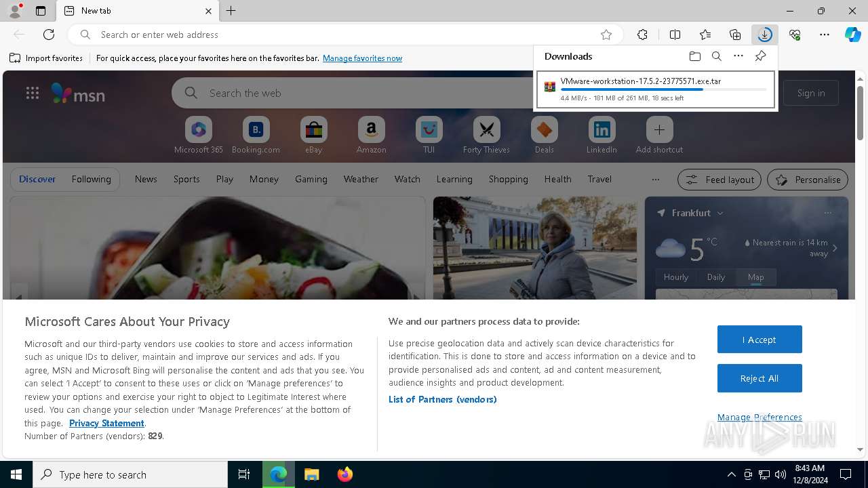Add this page to favorites star

click(x=606, y=35)
